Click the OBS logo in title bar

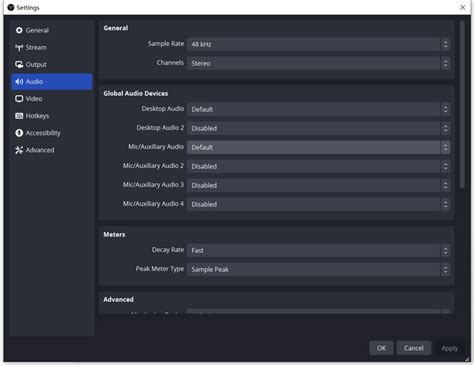[11, 7]
